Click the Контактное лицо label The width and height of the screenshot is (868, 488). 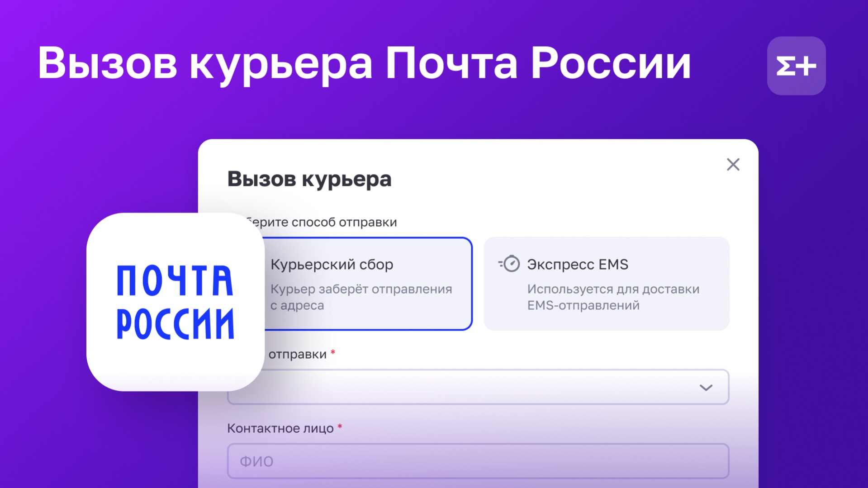tap(280, 428)
